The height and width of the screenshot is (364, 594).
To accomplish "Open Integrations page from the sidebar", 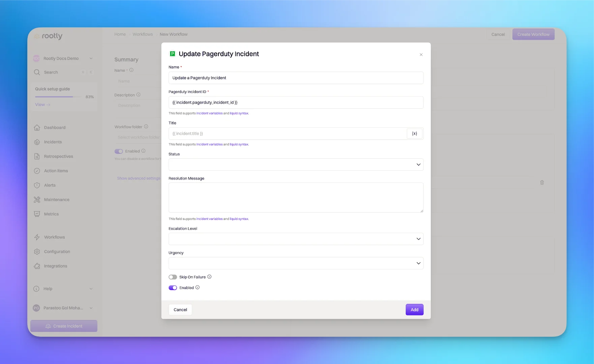I will coord(56,266).
